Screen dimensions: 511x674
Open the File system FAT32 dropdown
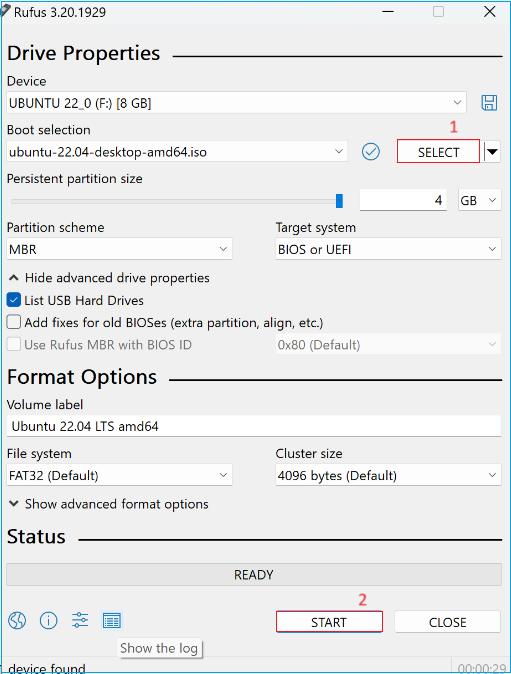pos(119,475)
